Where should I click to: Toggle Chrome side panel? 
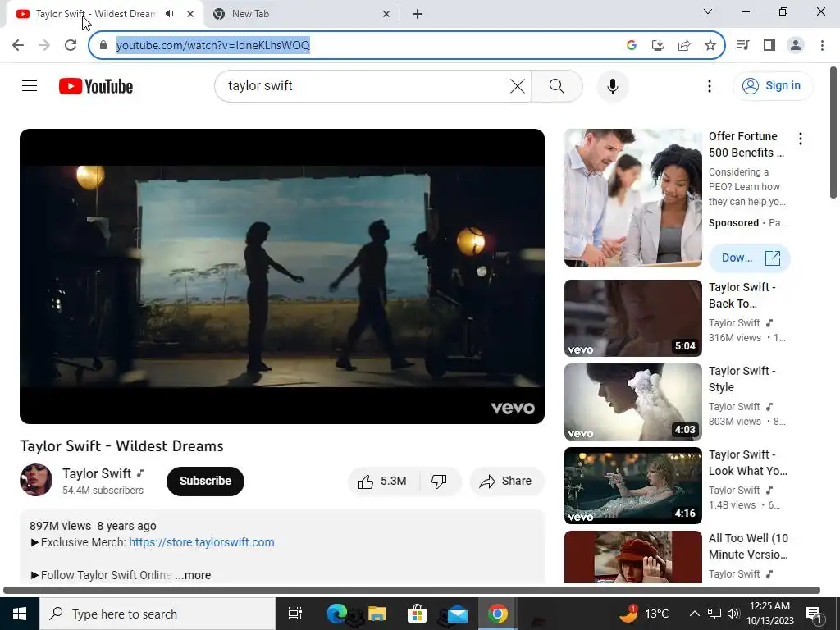(769, 45)
